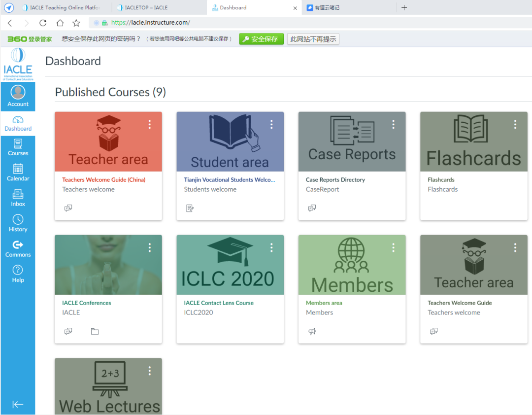This screenshot has width=532, height=415.
Task: Open the Courses sidebar icon
Action: 18,147
